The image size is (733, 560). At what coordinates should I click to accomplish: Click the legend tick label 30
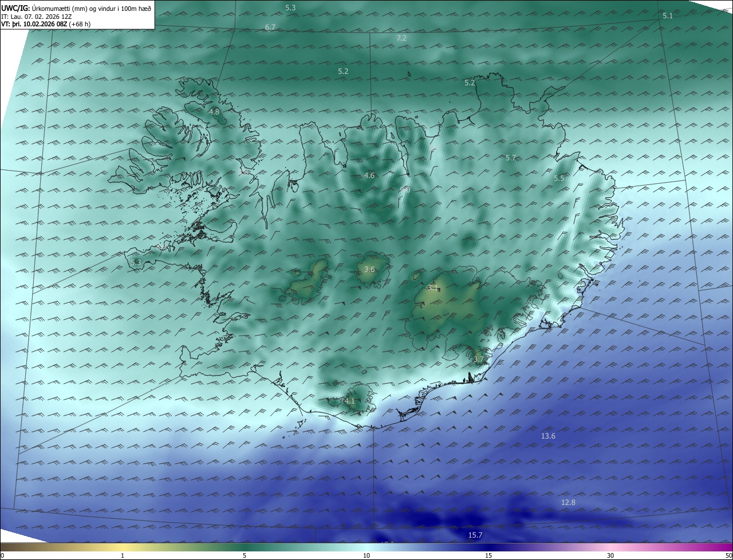(610, 555)
